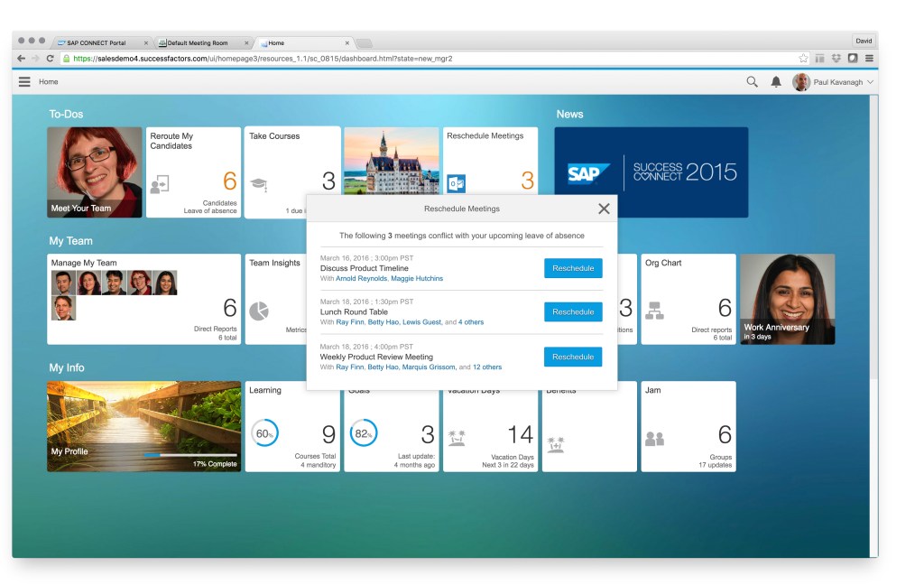The height and width of the screenshot is (585, 924).
Task: Click the My Profile completion progress bar
Action: click(x=189, y=455)
